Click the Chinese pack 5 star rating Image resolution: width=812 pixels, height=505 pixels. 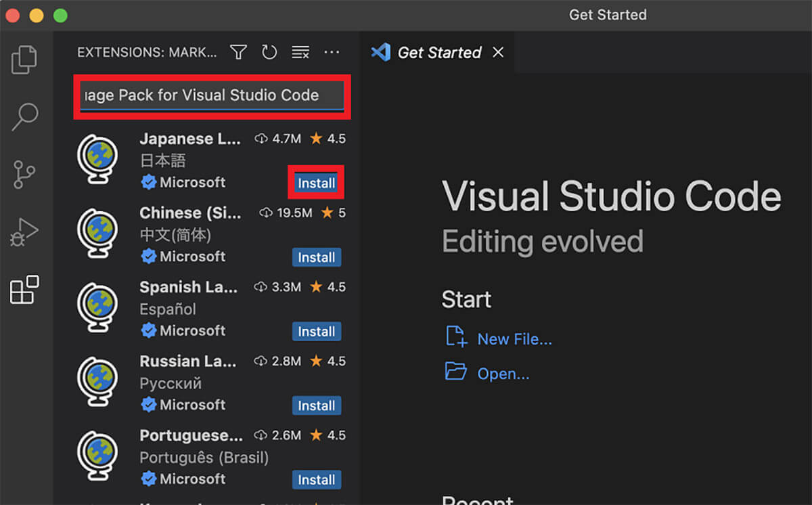pyautogui.click(x=333, y=213)
